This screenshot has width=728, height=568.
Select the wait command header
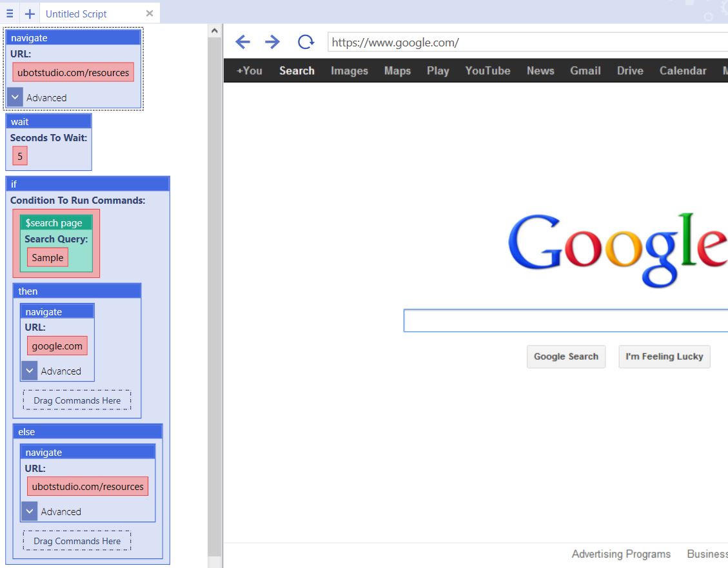coord(48,122)
